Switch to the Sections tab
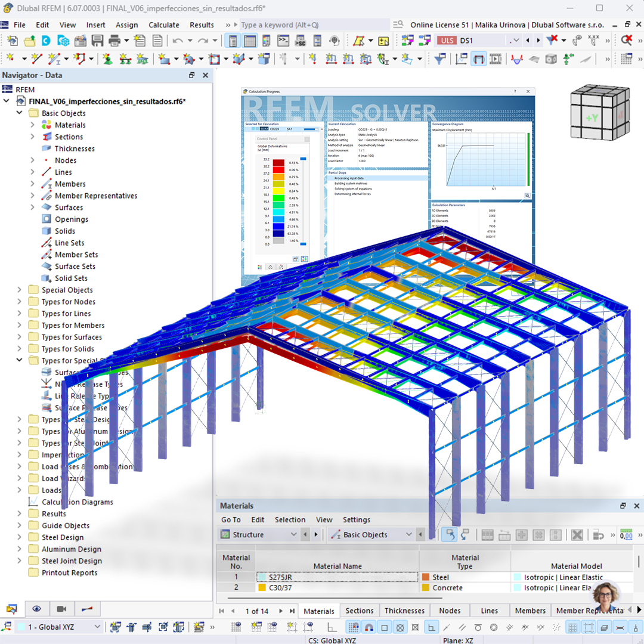 click(360, 611)
